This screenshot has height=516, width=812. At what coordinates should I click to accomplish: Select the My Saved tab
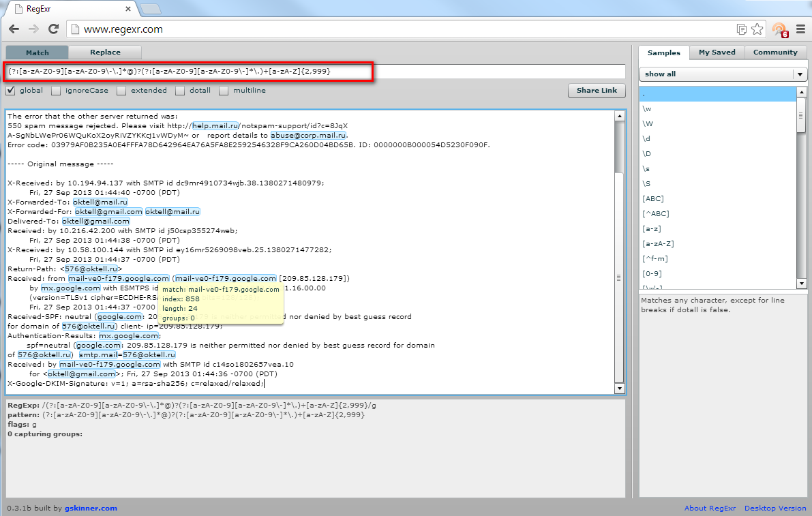point(717,52)
